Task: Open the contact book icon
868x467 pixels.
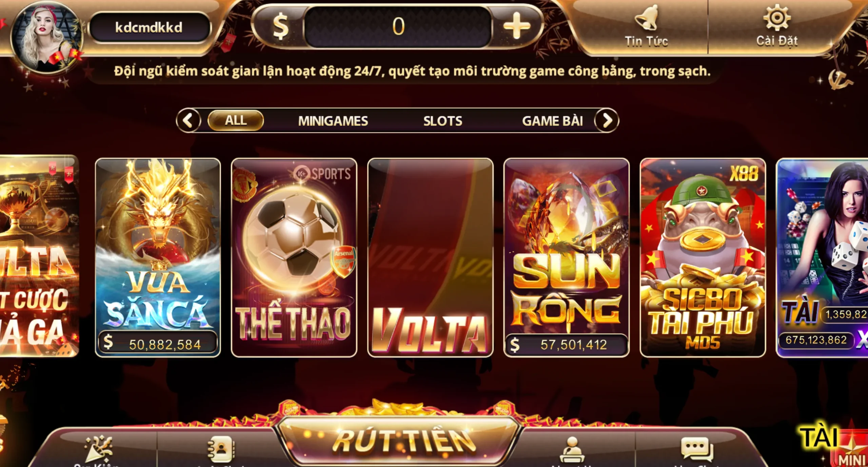Action: (221, 449)
